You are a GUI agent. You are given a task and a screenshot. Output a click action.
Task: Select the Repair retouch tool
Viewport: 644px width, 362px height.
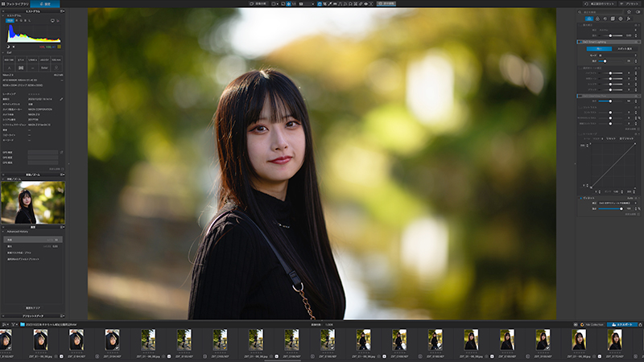click(x=360, y=4)
